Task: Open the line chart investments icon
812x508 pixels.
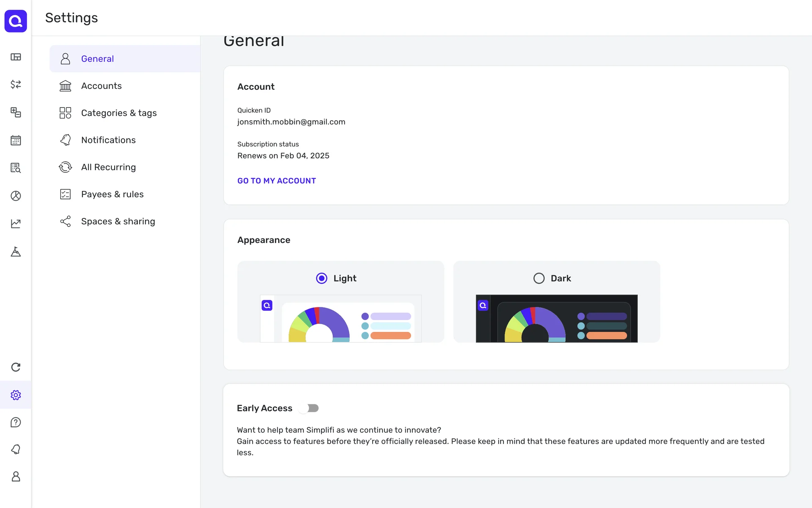Action: (x=16, y=224)
